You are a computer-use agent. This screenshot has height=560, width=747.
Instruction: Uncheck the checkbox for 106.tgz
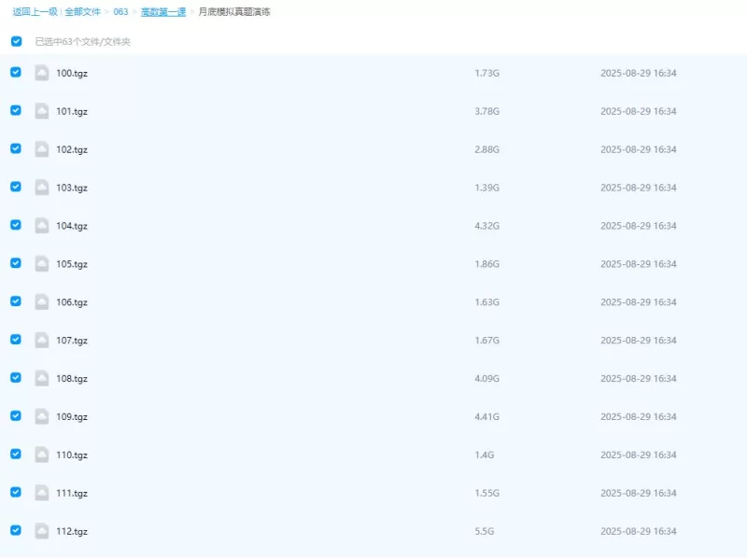click(x=16, y=301)
